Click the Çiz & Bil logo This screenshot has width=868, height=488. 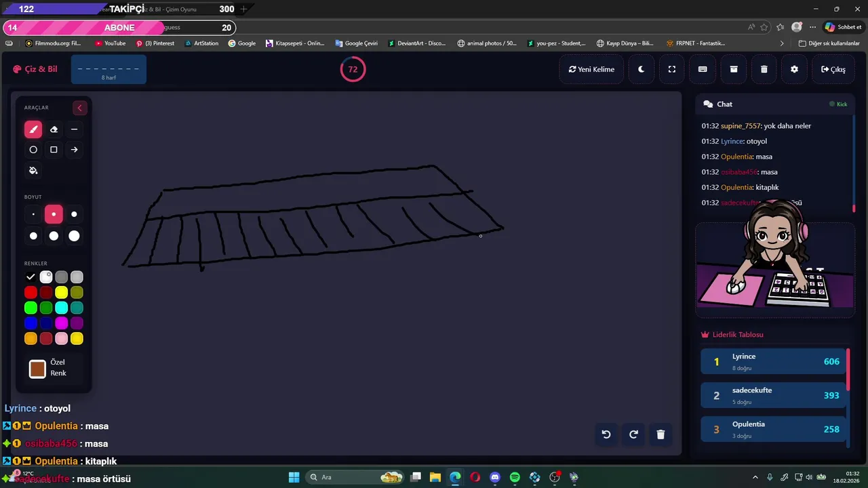(x=35, y=69)
